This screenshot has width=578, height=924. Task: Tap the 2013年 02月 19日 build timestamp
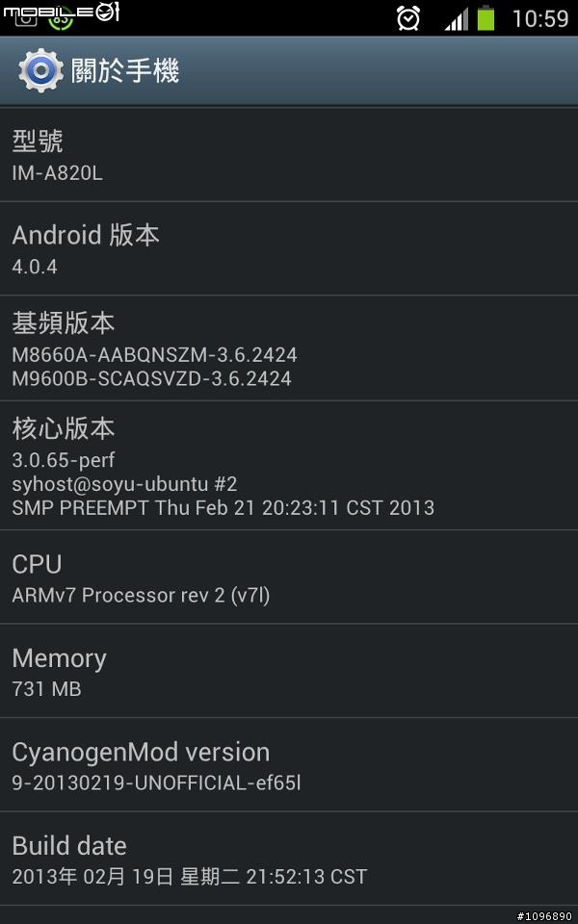190,877
